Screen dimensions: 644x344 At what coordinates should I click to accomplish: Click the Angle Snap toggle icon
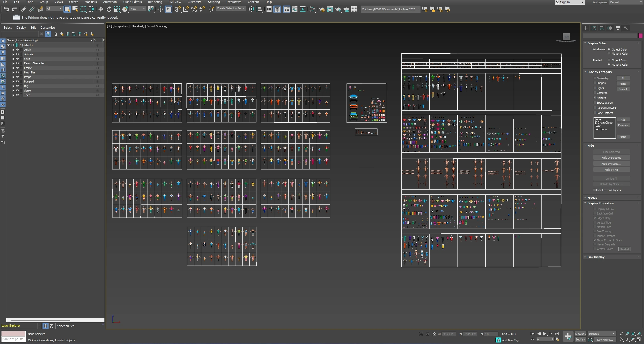(x=186, y=9)
